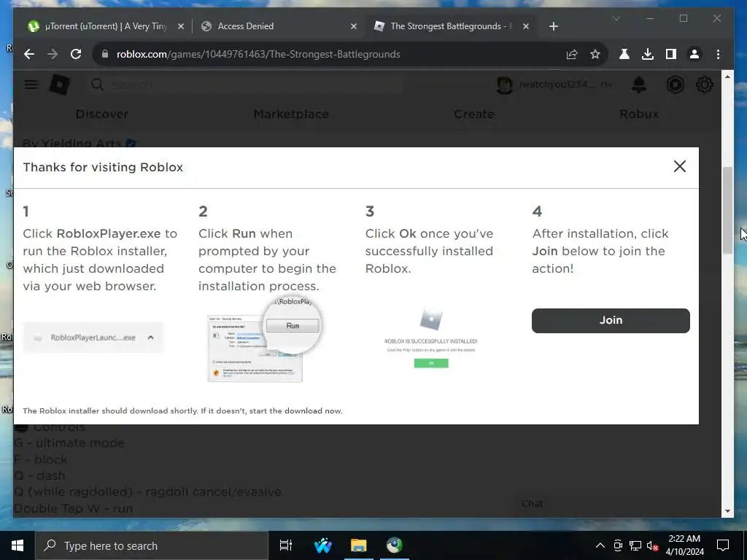The height and width of the screenshot is (560, 747).
Task: Click the page scrollbar up arrow
Action: pyautogui.click(x=727, y=77)
